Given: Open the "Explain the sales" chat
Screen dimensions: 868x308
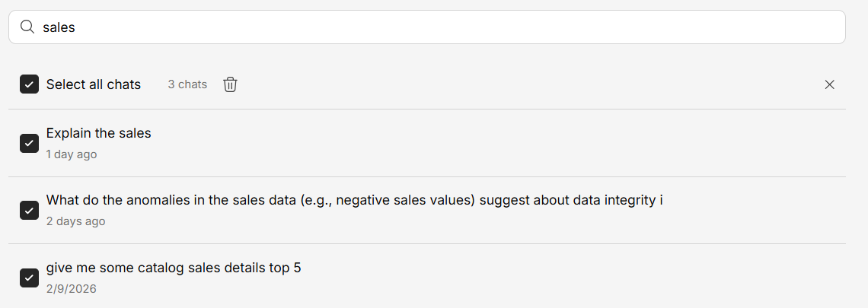Looking at the screenshot, I should click(99, 133).
